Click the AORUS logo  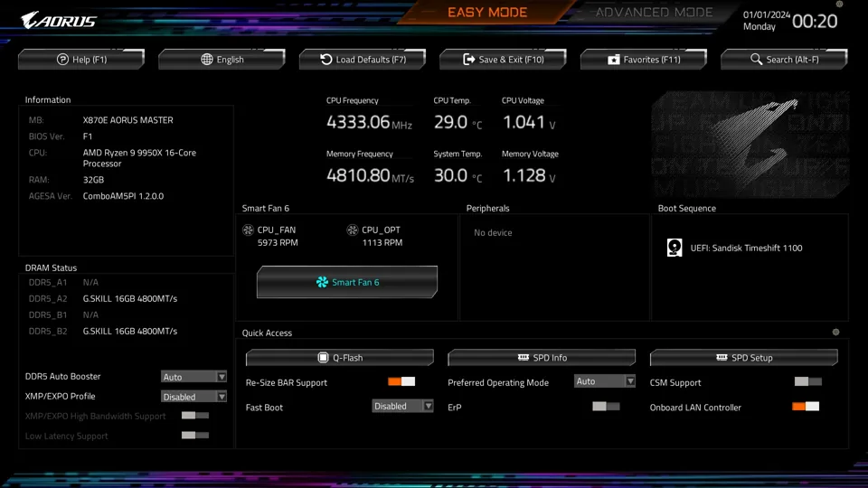(x=59, y=21)
